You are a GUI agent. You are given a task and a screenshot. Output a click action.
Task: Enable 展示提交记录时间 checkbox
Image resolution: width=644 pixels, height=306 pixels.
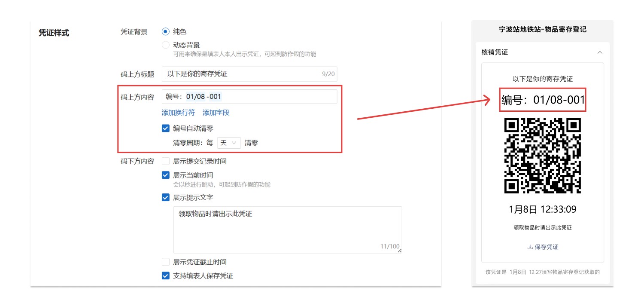[166, 162]
